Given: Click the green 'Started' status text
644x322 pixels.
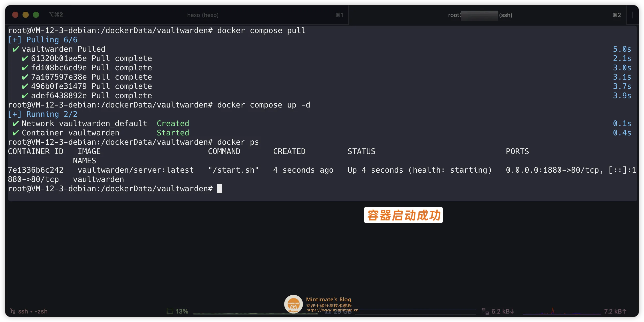Looking at the screenshot, I should pyautogui.click(x=173, y=133).
